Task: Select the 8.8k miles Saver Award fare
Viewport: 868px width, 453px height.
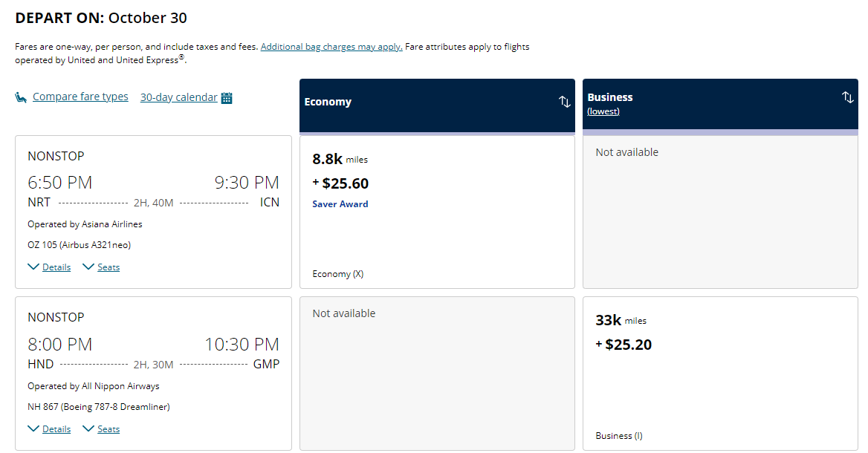Action: (437, 212)
